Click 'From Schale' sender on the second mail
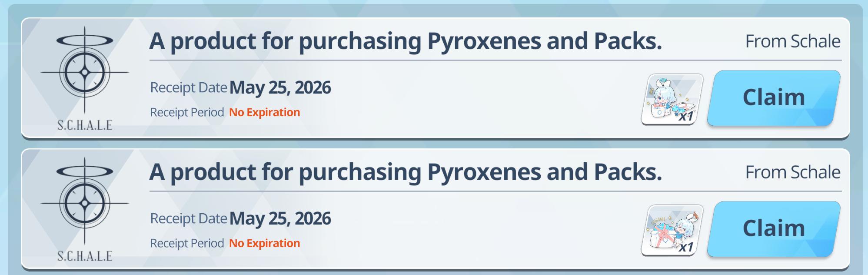Image resolution: width=868 pixels, height=275 pixels. (793, 172)
